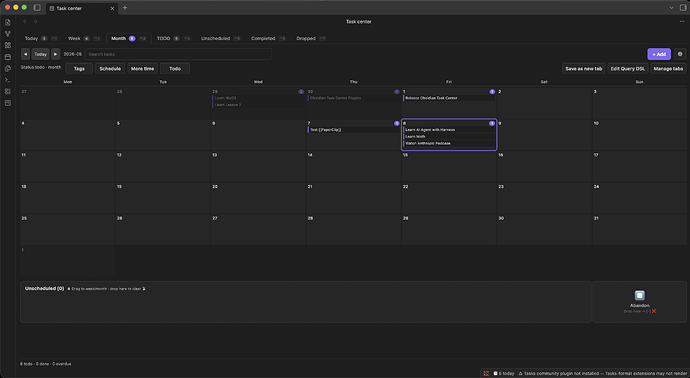Open graph view from the ribbon

(7, 33)
